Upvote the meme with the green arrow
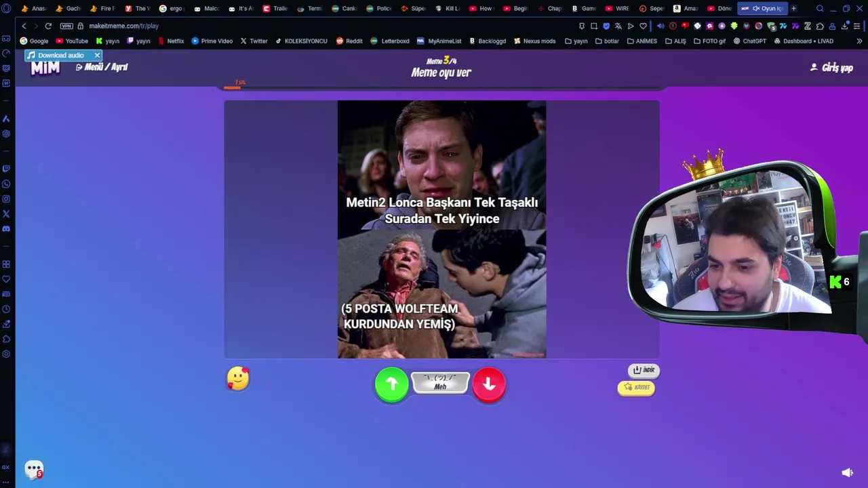868x488 pixels. [392, 384]
